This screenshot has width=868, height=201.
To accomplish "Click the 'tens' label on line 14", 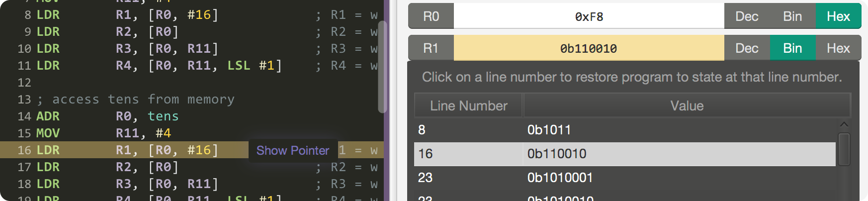I will point(163,116).
